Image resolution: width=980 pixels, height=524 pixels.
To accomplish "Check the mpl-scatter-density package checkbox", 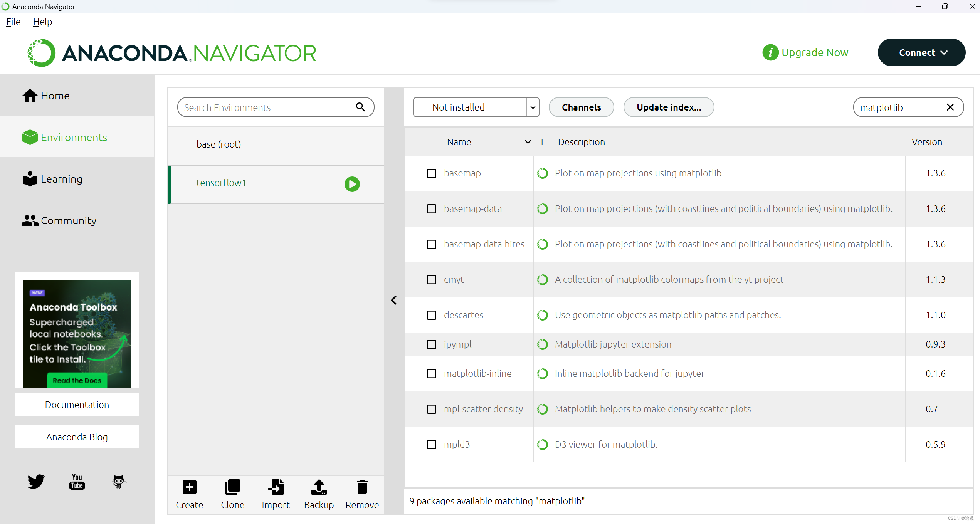I will point(432,409).
